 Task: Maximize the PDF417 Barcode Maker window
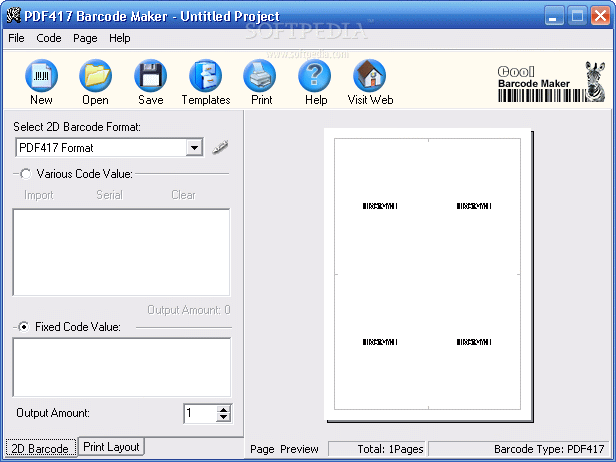577,16
